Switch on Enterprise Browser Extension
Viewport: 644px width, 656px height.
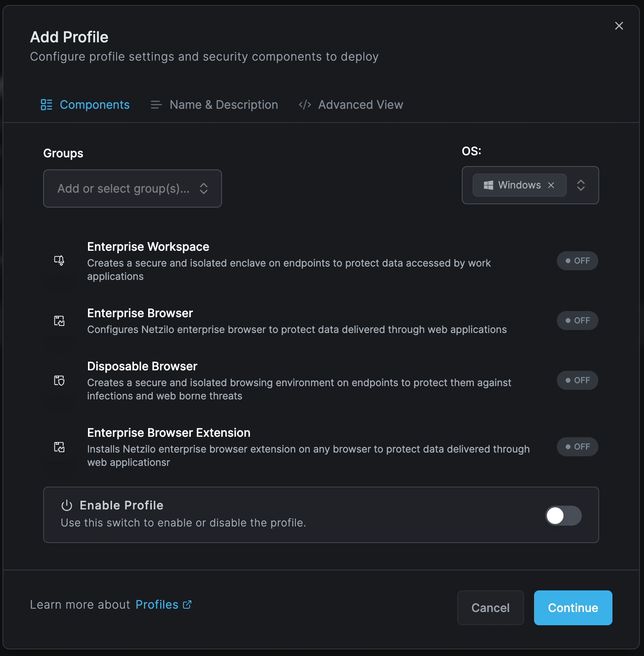pyautogui.click(x=577, y=447)
